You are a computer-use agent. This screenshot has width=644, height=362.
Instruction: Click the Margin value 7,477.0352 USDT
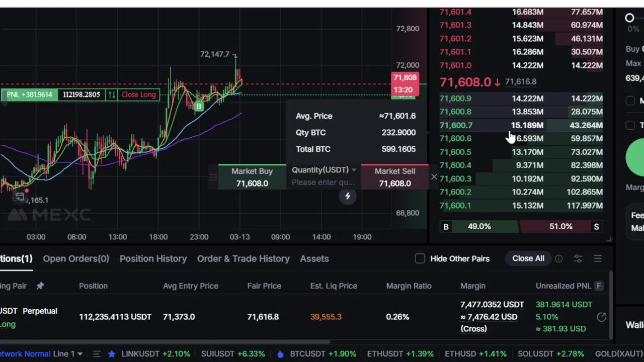click(492, 305)
